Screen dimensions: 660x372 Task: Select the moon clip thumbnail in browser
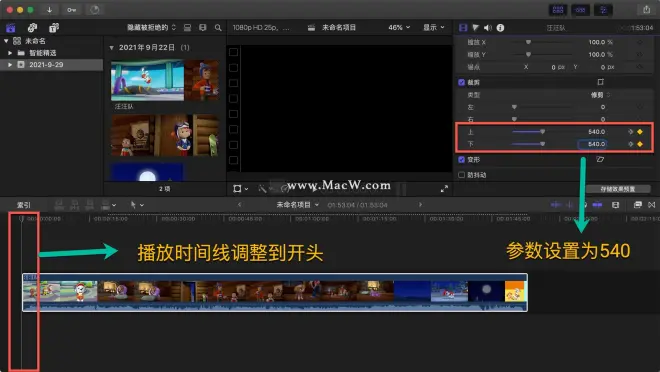click(147, 173)
